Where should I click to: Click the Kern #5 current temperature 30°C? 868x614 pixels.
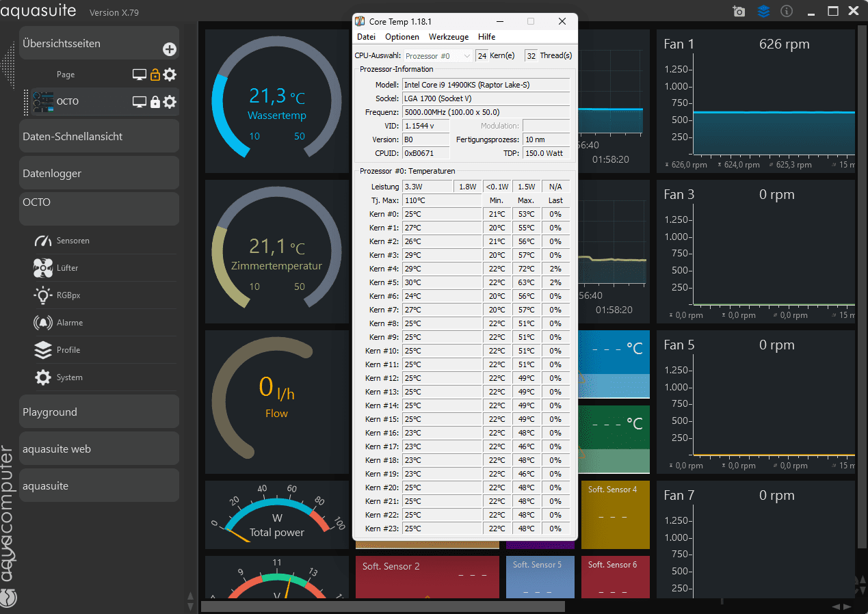click(441, 282)
